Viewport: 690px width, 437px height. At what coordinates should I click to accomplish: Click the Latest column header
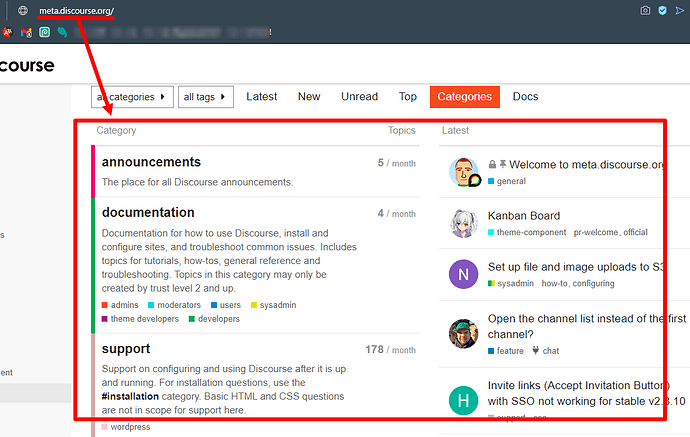coord(455,130)
